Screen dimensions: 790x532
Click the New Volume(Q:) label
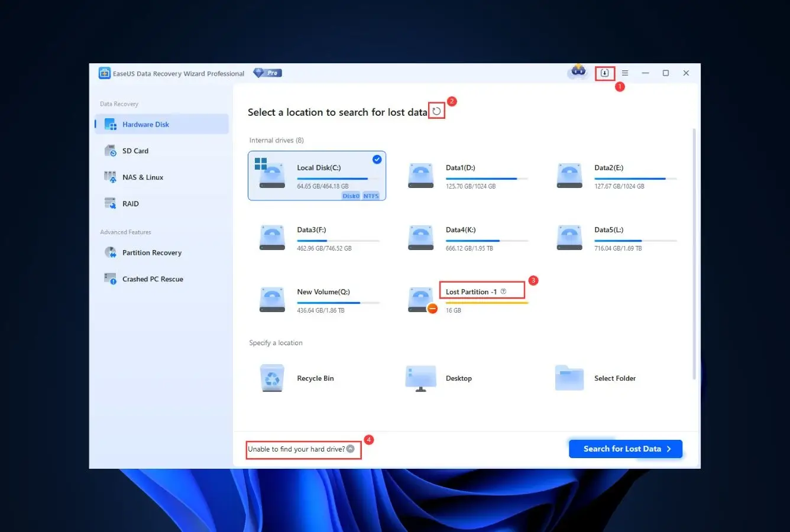[x=323, y=292]
